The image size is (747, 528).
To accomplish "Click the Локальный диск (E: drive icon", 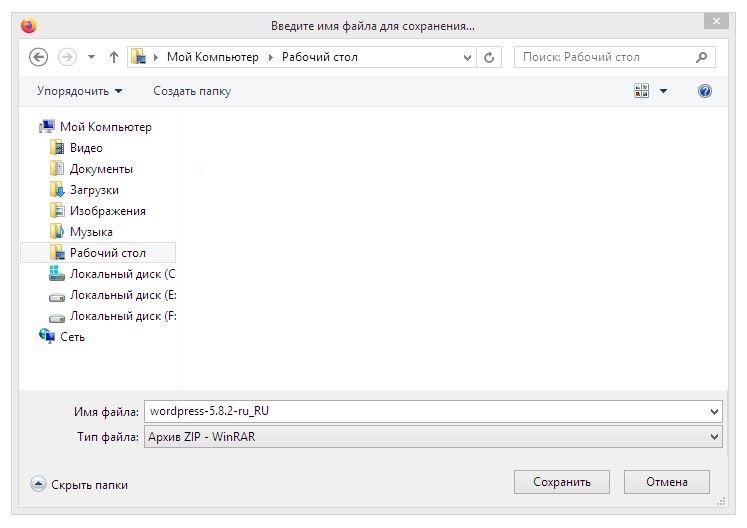I will tap(57, 297).
